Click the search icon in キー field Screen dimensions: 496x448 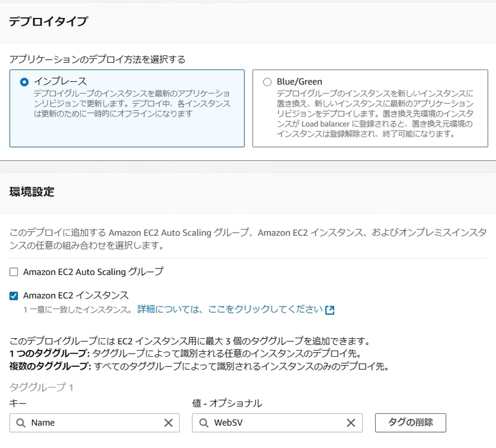click(20, 423)
